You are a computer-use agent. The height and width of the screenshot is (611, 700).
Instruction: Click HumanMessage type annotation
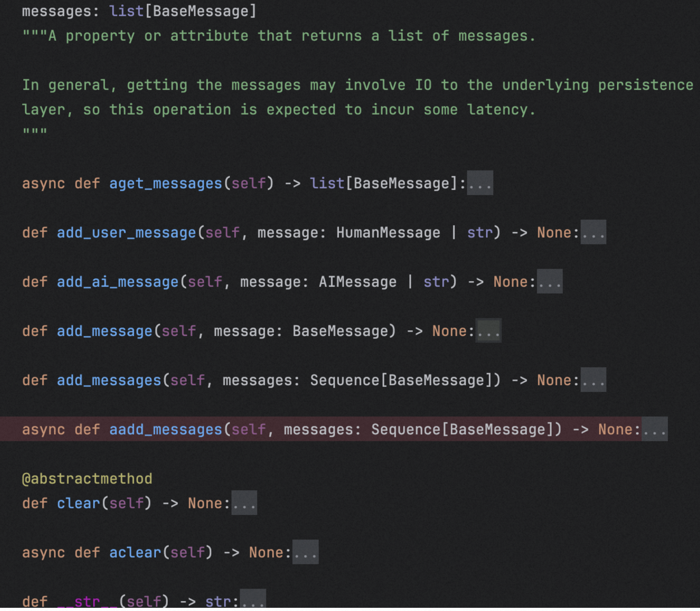(x=388, y=232)
